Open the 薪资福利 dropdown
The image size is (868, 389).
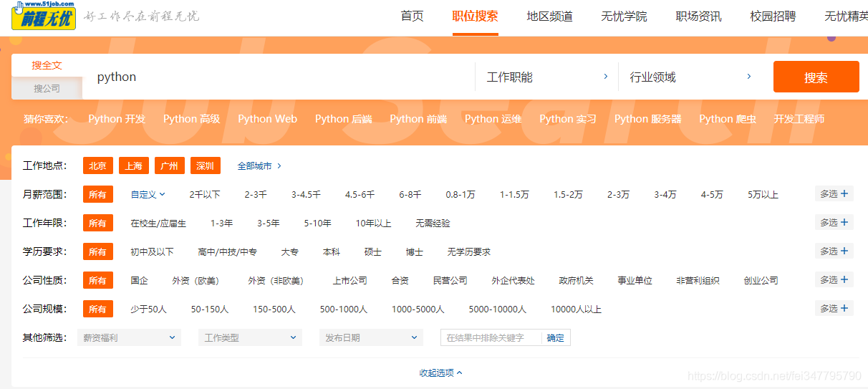click(x=129, y=337)
